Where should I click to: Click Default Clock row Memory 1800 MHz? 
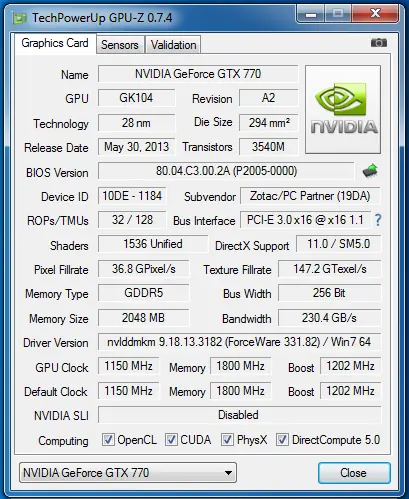(x=240, y=391)
